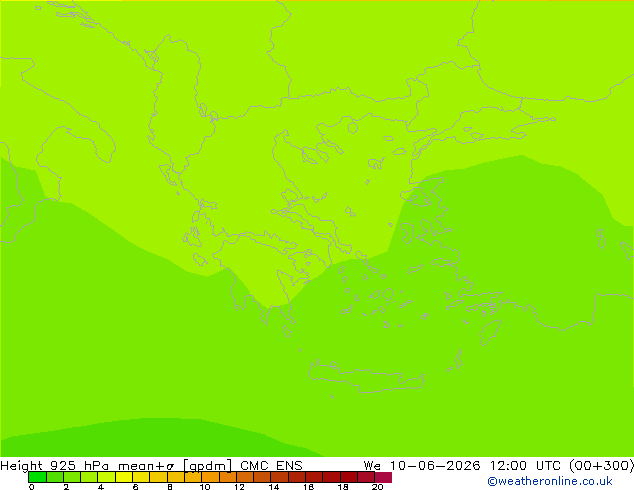The height and width of the screenshot is (490, 634).
Task: Click the 'Height 925 hPa' title text
Action: coord(55,465)
